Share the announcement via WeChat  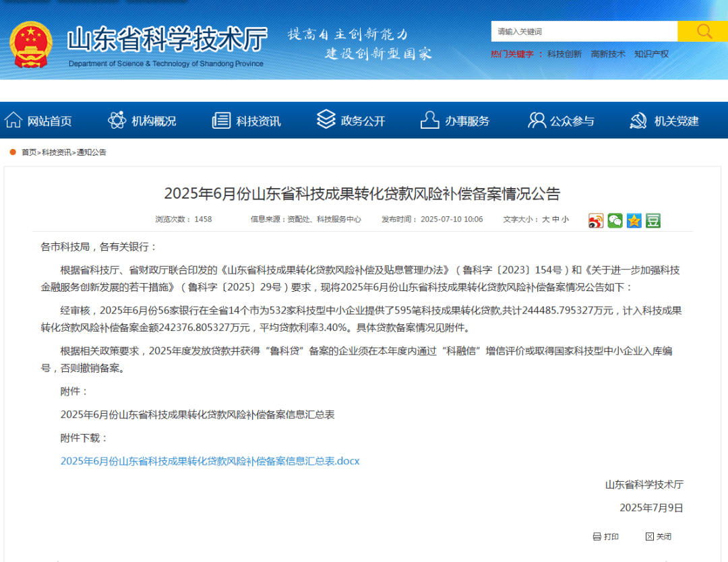[615, 220]
